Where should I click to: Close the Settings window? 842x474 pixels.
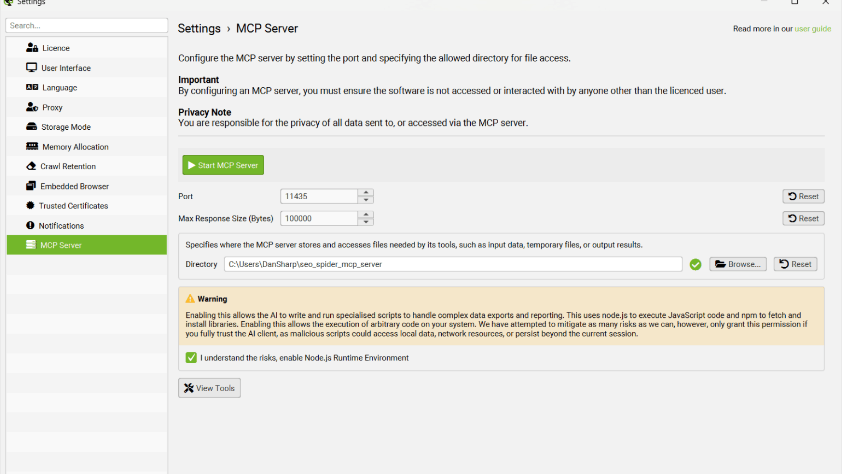[x=826, y=2]
